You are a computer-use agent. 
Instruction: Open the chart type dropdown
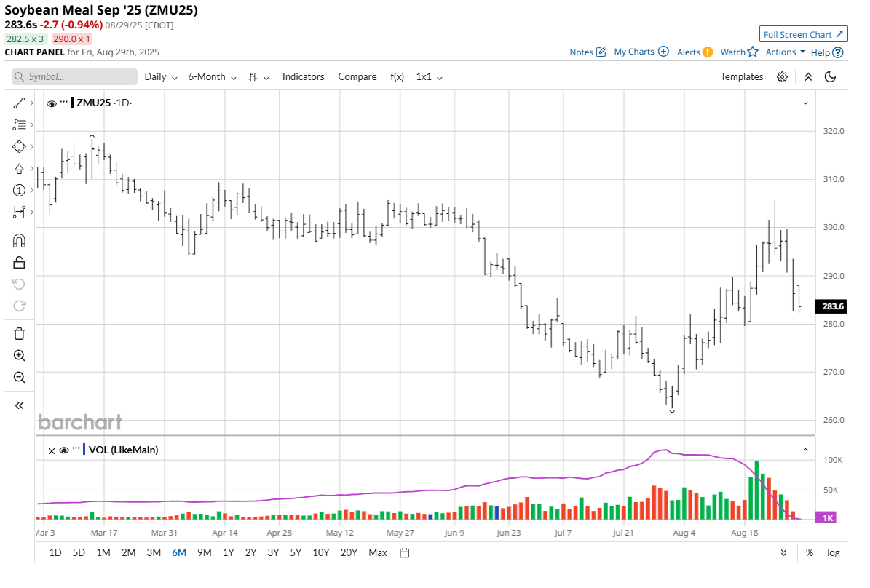[x=258, y=77]
